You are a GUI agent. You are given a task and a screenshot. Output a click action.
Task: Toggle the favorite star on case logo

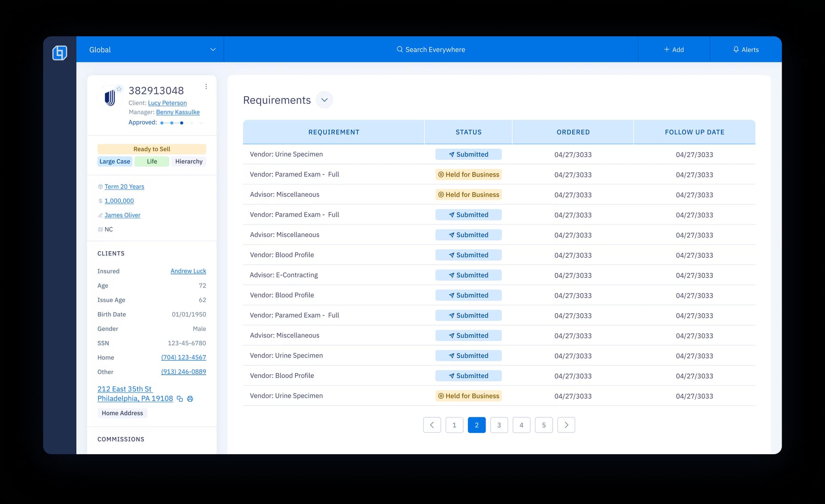(119, 89)
